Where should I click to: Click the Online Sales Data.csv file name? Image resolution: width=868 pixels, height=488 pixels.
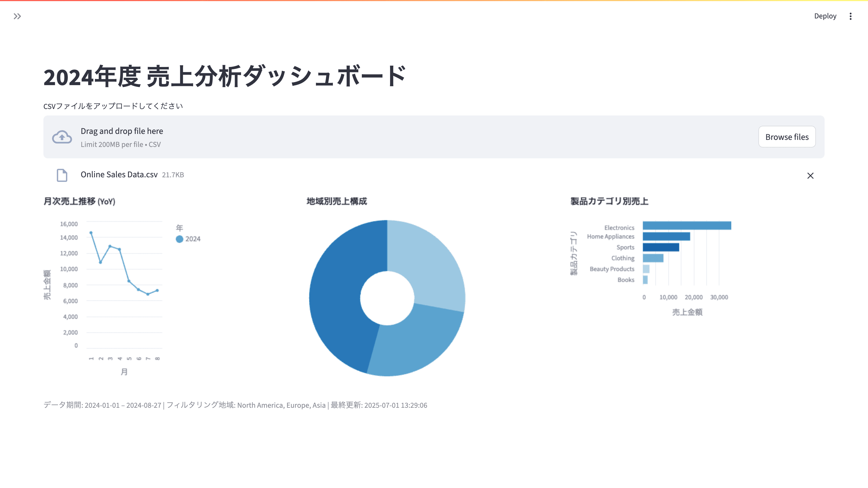(x=119, y=174)
